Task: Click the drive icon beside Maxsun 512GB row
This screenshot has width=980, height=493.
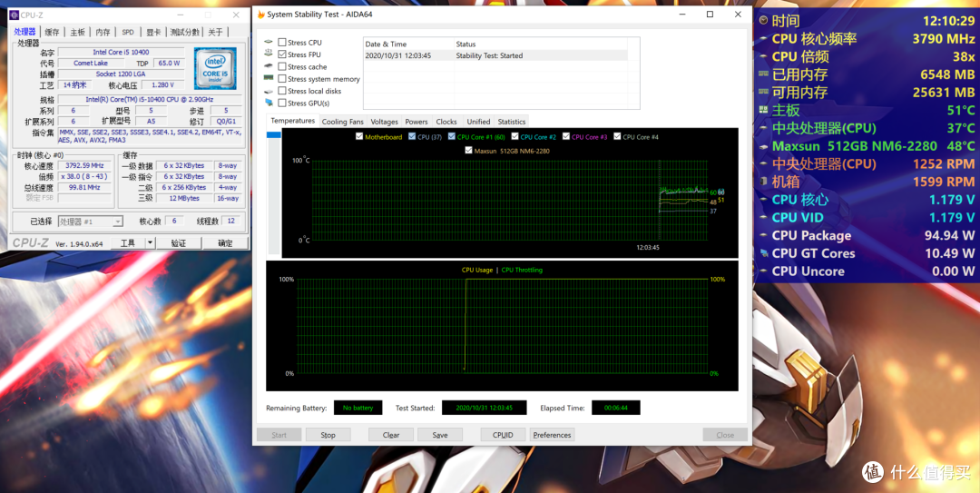Action: coord(763,146)
